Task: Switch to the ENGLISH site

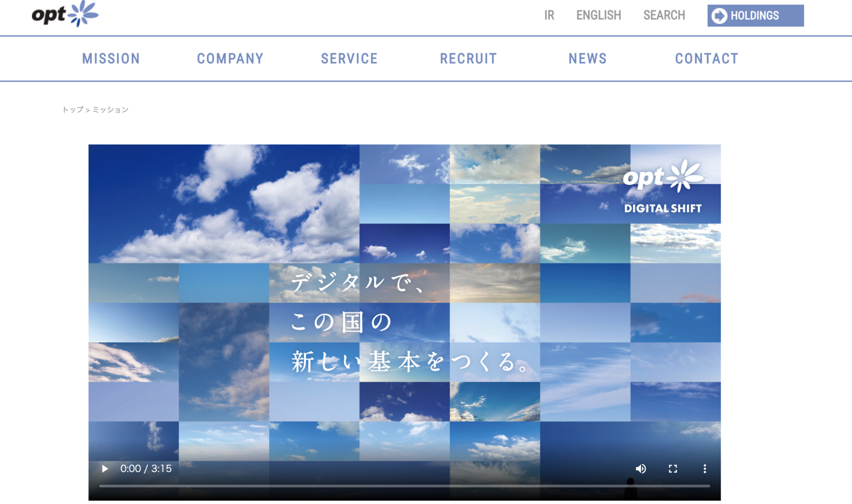Action: [599, 16]
